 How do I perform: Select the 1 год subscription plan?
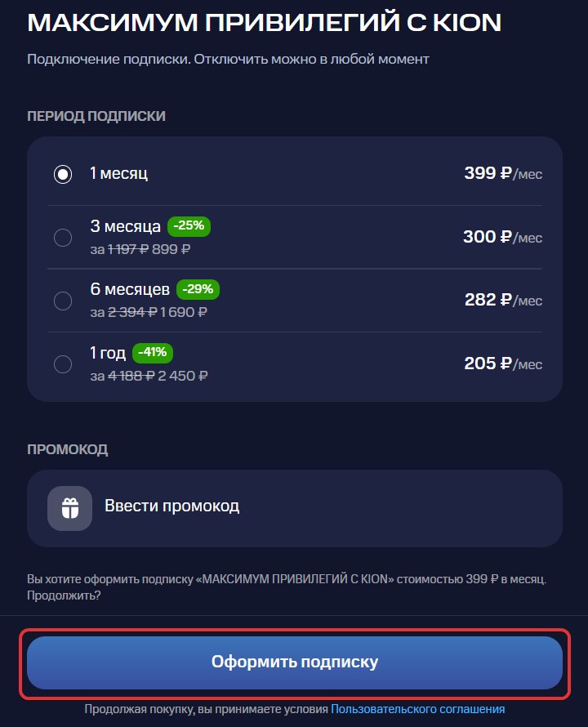point(63,364)
